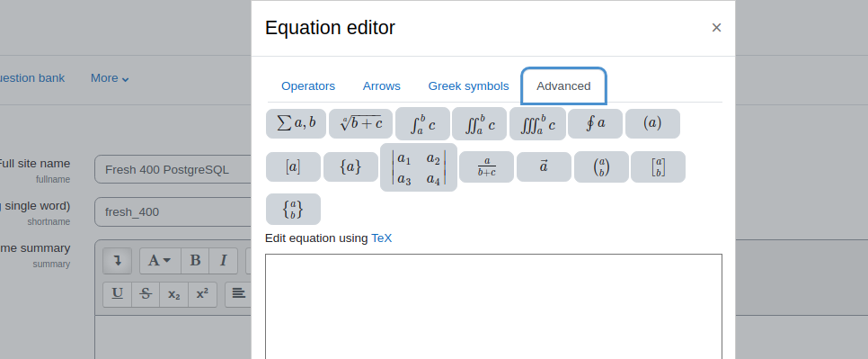Open the TeX help link
Screen dimensions: 868x359
[x=381, y=238]
